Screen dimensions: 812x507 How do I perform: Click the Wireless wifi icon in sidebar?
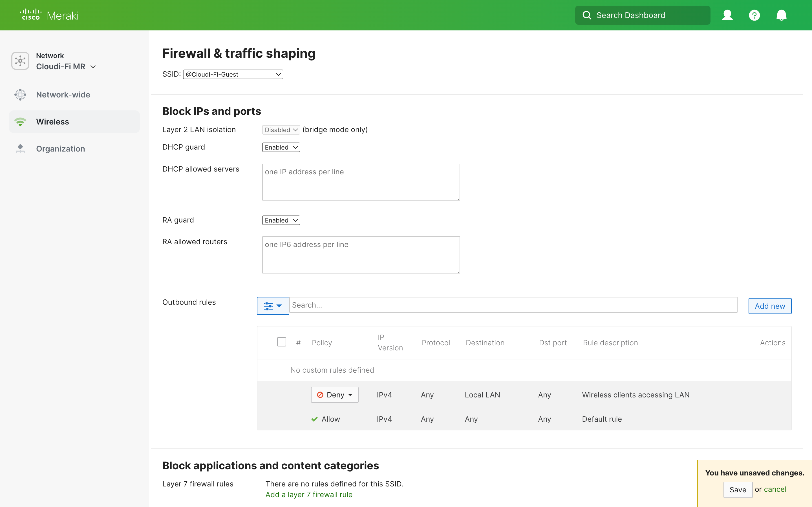tap(20, 121)
